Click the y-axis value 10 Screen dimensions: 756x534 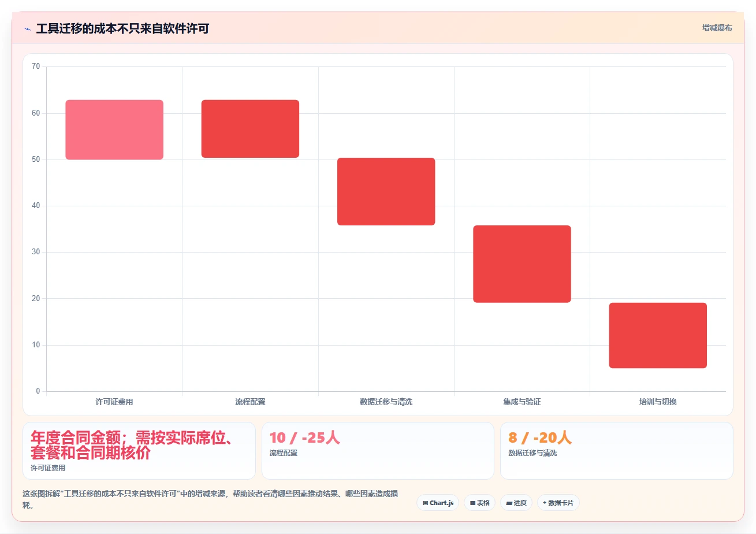[36, 345]
